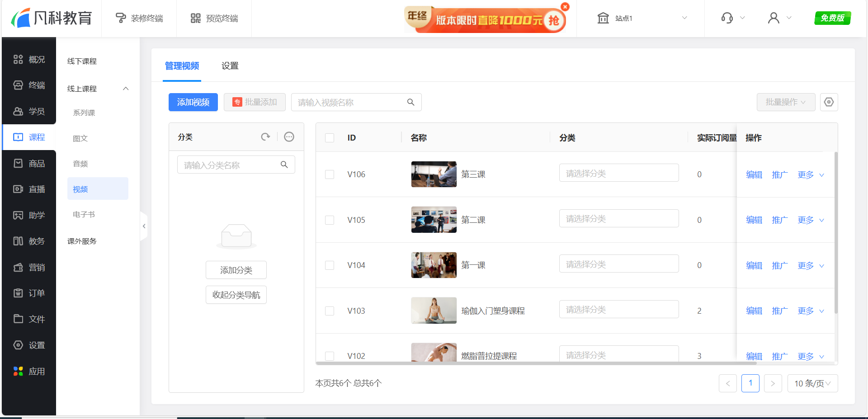Check the checkbox for video V106

(329, 174)
